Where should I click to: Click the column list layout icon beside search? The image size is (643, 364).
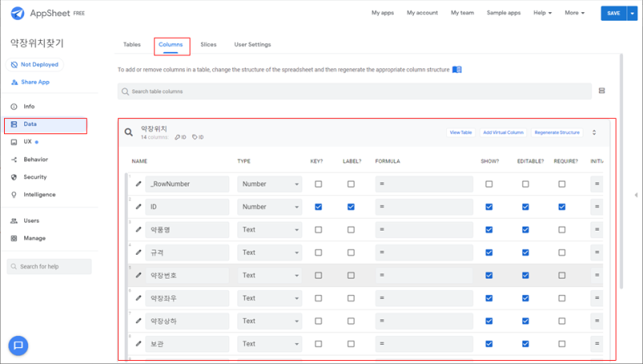(601, 91)
